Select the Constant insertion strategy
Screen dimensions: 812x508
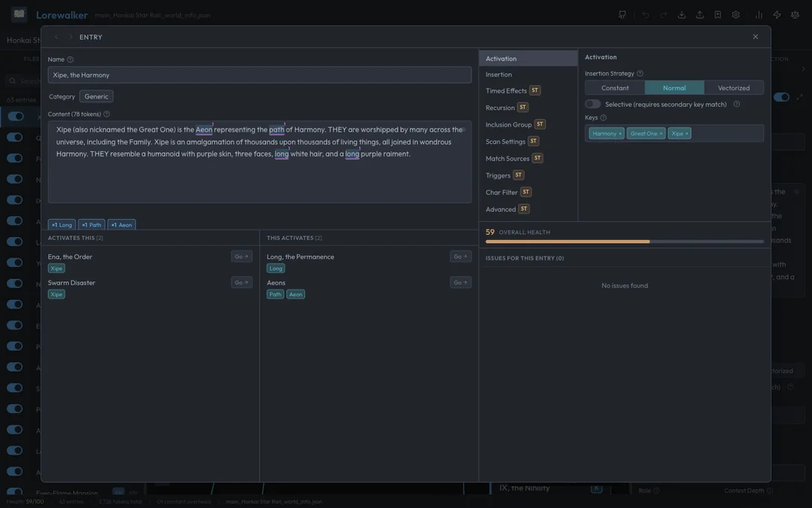click(615, 88)
